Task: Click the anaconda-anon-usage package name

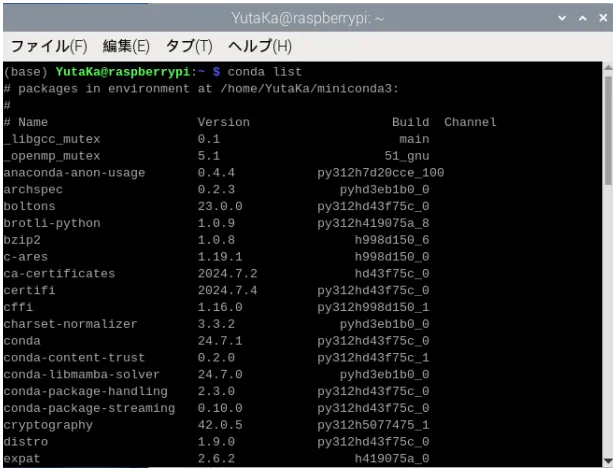Action: [x=74, y=173]
